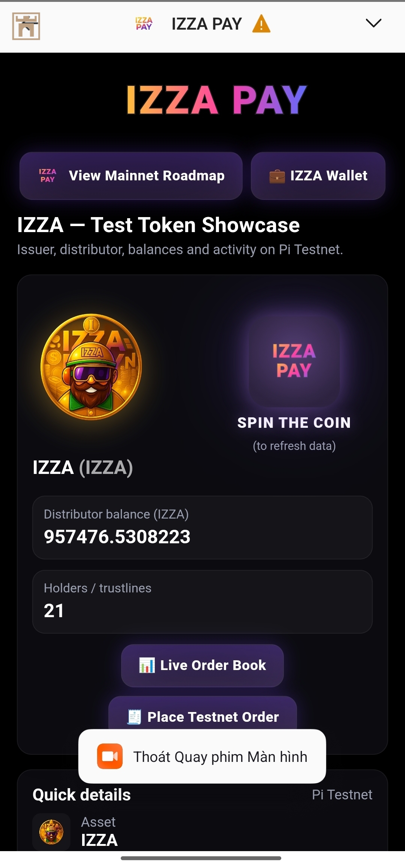405x868 pixels.
Task: Tap the large IZZA PAY gradient title
Action: [x=217, y=100]
